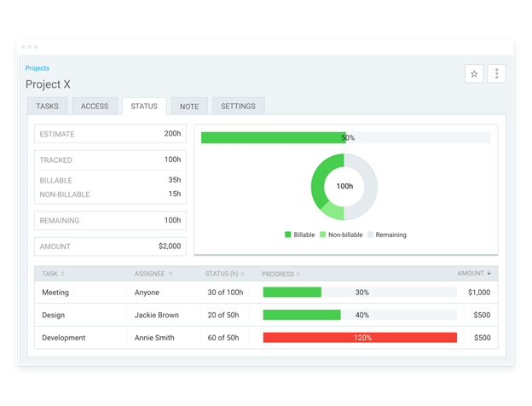Switch to the Access tab
532x406 pixels.
coord(95,107)
